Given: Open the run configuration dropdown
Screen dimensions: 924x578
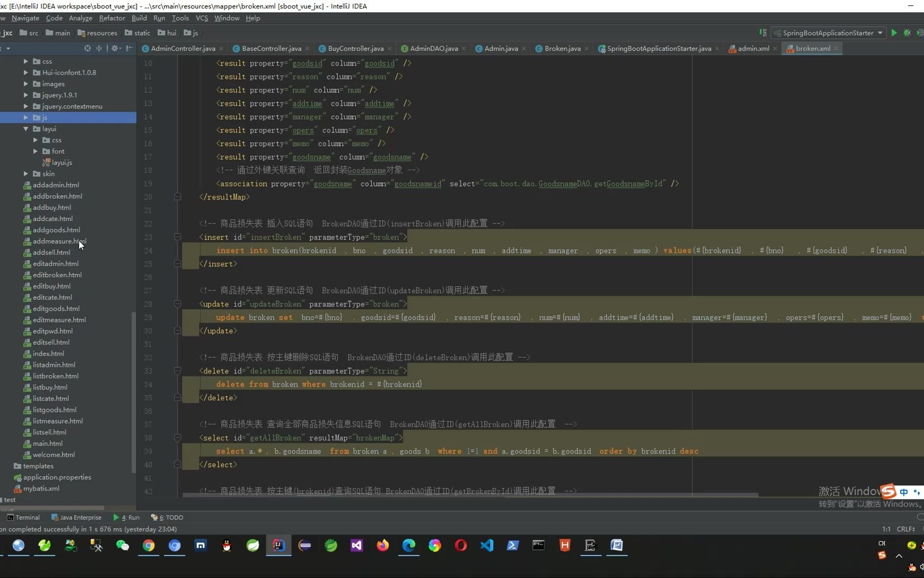Looking at the screenshot, I should pyautogui.click(x=880, y=32).
